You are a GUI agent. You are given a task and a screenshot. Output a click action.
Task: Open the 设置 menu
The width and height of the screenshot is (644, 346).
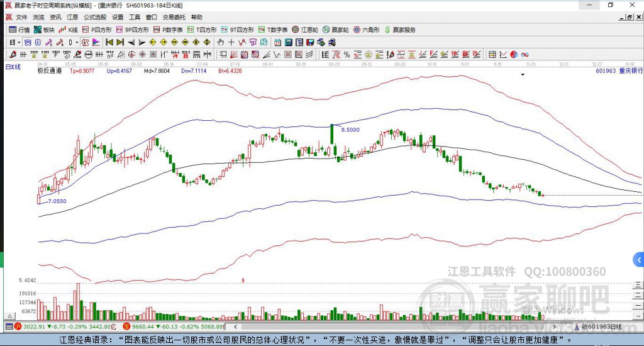118,17
